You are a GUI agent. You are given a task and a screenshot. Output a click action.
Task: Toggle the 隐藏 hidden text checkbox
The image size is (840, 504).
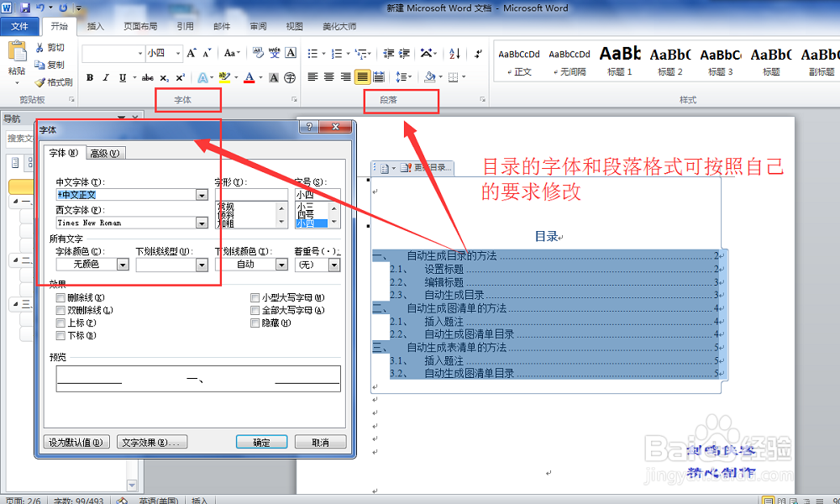(255, 323)
